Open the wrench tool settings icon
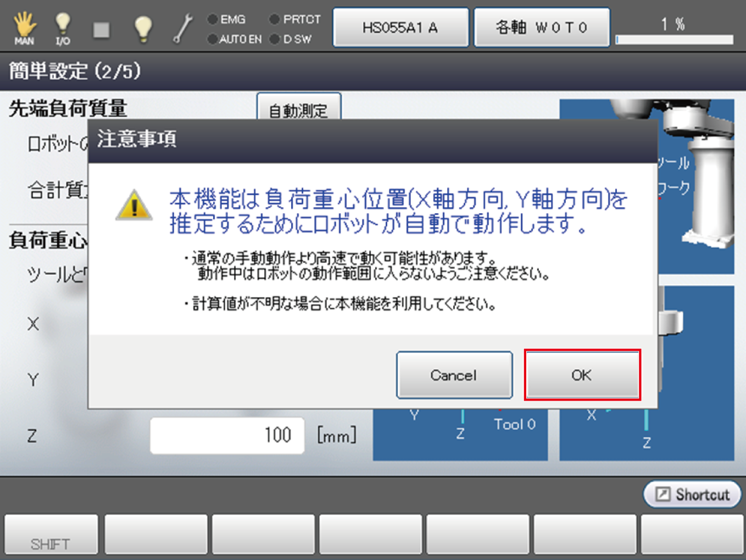Image resolution: width=746 pixels, height=560 pixels. coord(182,27)
